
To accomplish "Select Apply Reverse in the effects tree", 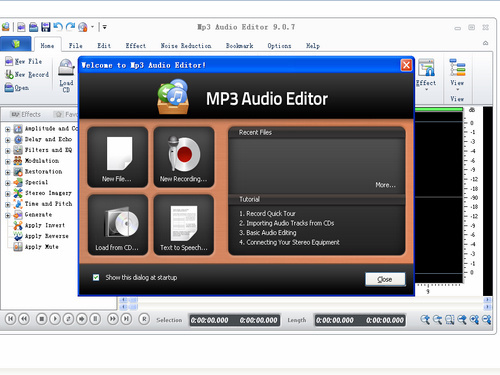I will click(41, 236).
